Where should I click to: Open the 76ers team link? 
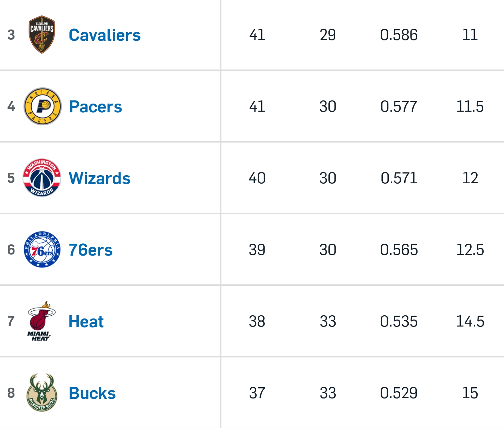tap(91, 250)
